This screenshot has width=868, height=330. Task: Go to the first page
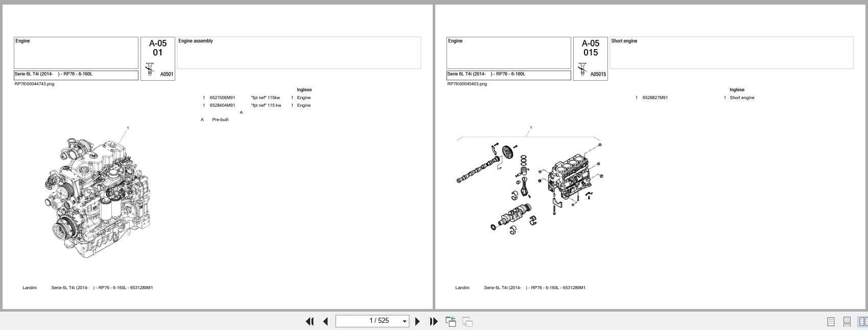pos(310,321)
